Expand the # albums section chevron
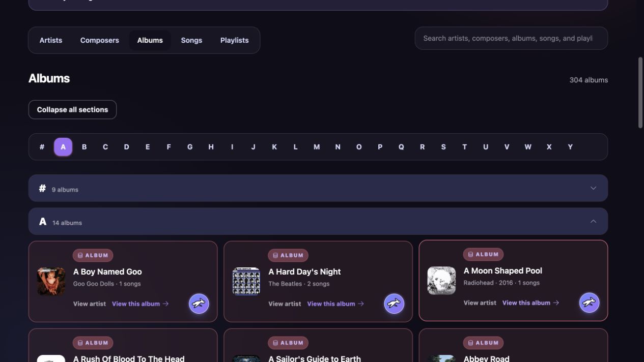The height and width of the screenshot is (362, 644). [593, 188]
